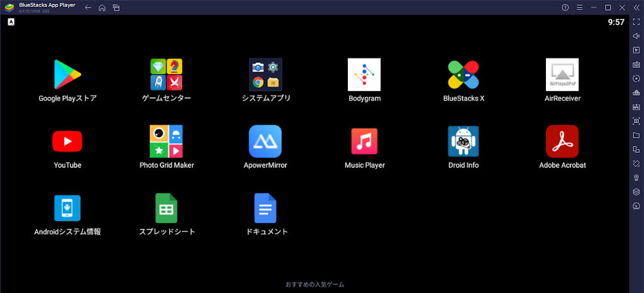Open Adobe Acrobat

click(562, 141)
